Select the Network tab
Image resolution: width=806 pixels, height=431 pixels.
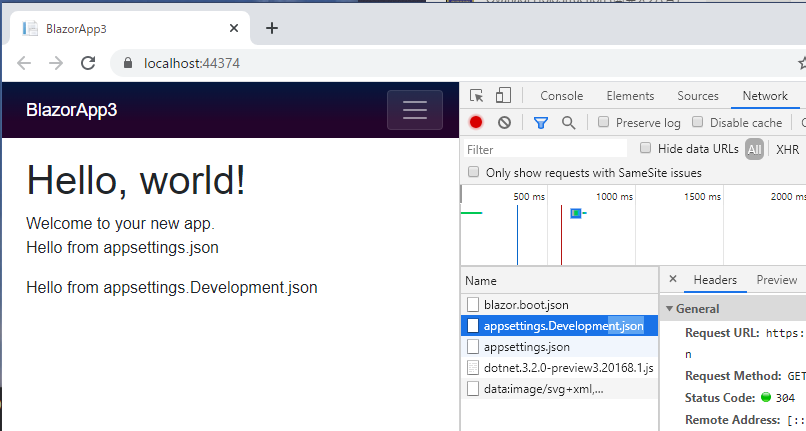pyautogui.click(x=765, y=96)
